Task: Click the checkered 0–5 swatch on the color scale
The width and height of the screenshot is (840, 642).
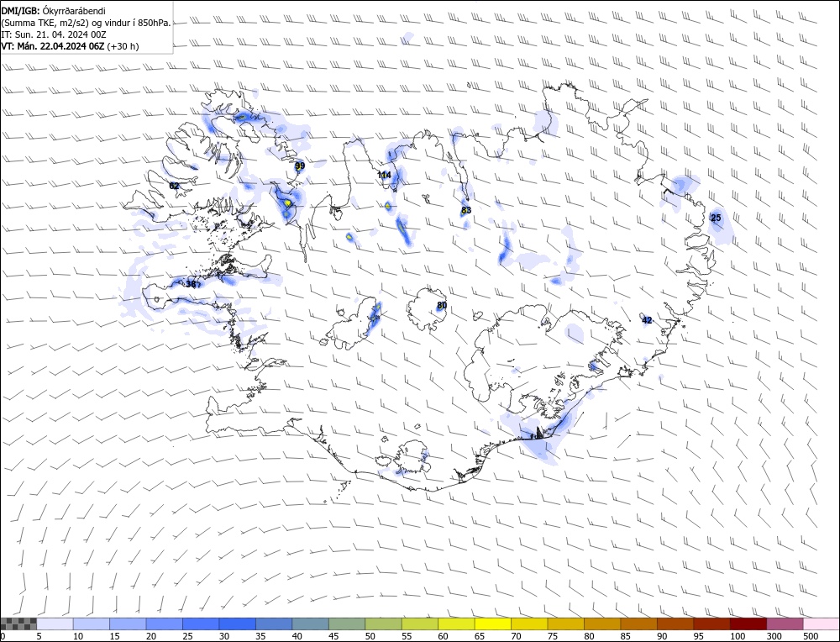Action: [18, 624]
